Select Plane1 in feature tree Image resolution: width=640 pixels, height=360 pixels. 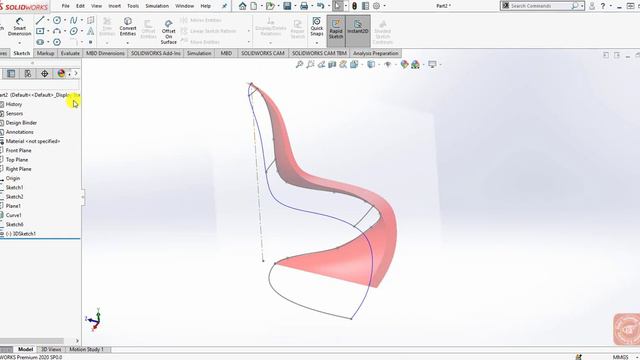point(13,206)
